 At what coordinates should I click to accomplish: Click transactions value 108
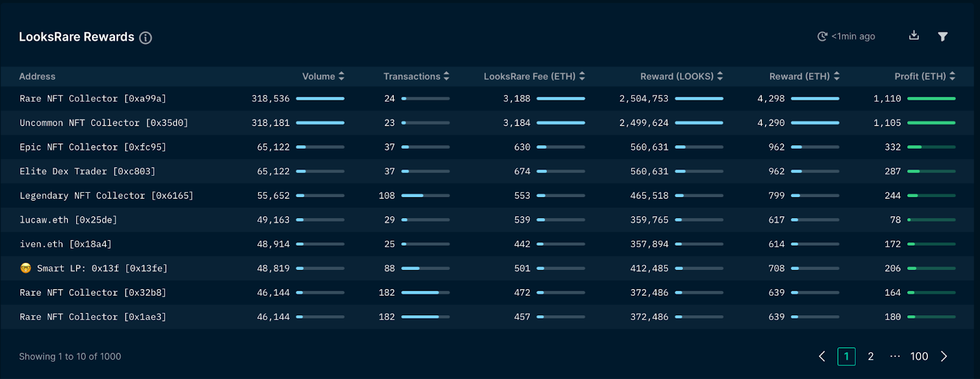point(386,196)
